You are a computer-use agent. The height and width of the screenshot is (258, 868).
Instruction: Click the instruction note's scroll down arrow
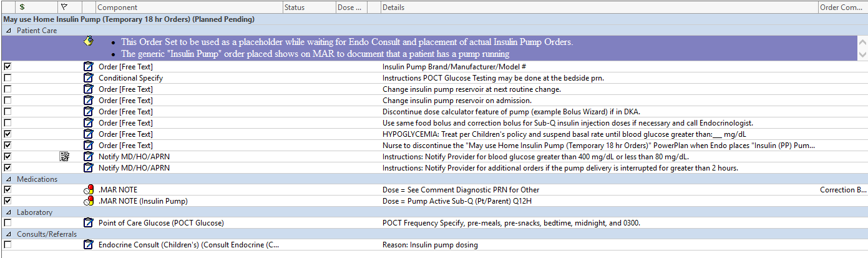pyautogui.click(x=862, y=55)
